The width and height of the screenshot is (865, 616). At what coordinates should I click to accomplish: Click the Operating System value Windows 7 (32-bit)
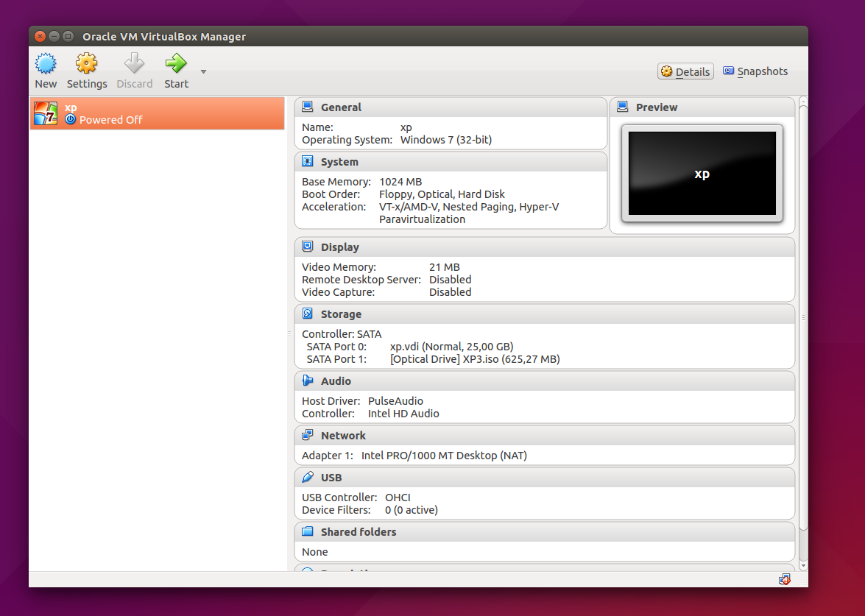(446, 140)
